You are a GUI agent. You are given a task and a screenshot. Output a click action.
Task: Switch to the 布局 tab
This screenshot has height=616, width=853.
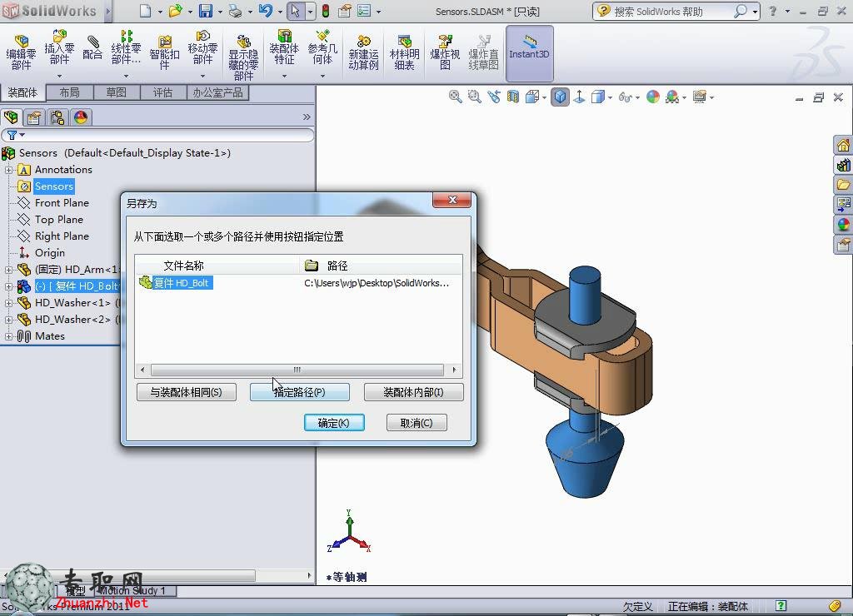click(x=70, y=92)
